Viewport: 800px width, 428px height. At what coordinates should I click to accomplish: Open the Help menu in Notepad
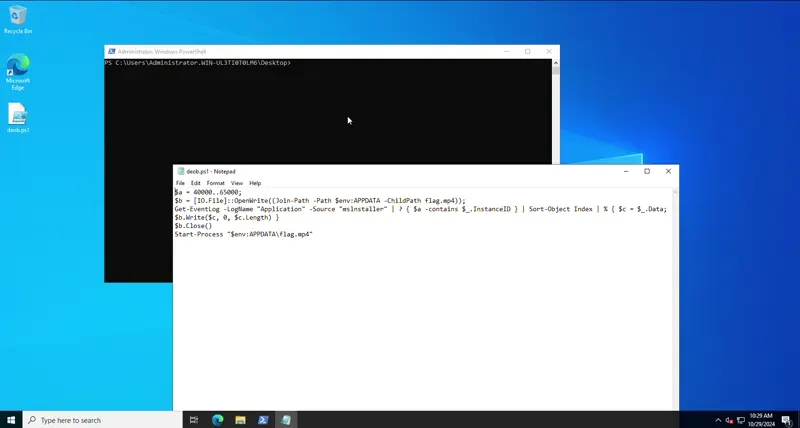[x=255, y=183]
